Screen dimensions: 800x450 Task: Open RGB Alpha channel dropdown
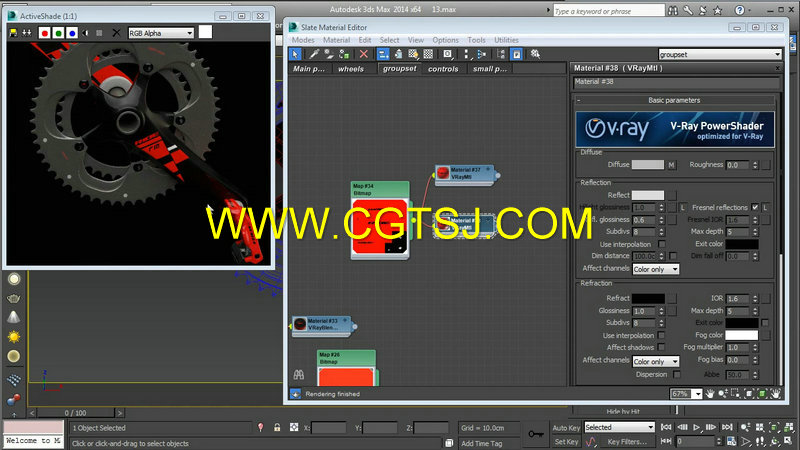click(x=161, y=33)
